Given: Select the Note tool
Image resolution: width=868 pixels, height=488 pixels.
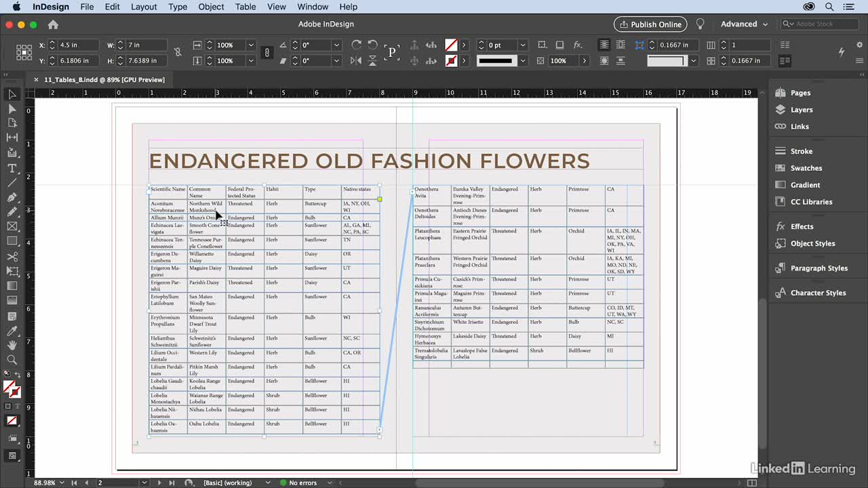Looking at the screenshot, I should tap(12, 317).
